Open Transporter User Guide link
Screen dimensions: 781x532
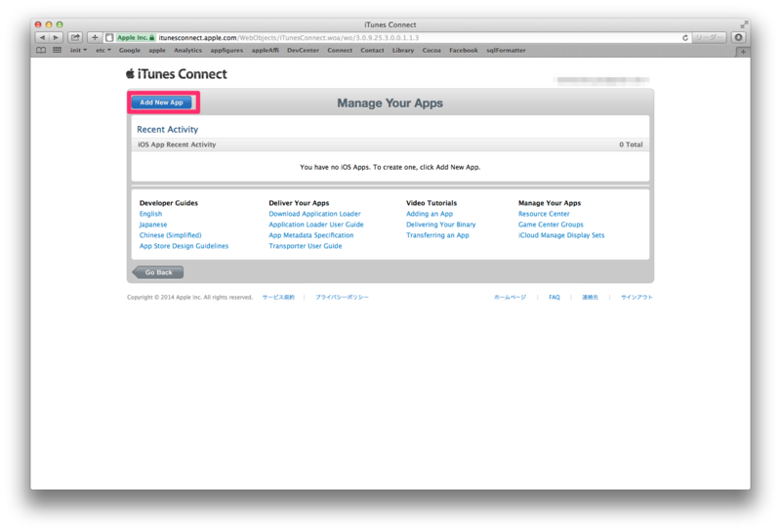pos(306,246)
